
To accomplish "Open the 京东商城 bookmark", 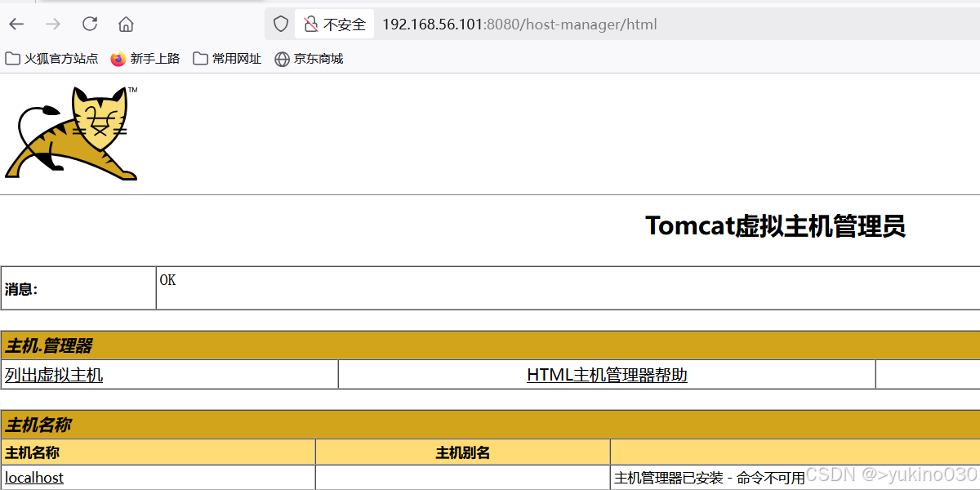I will click(x=309, y=59).
